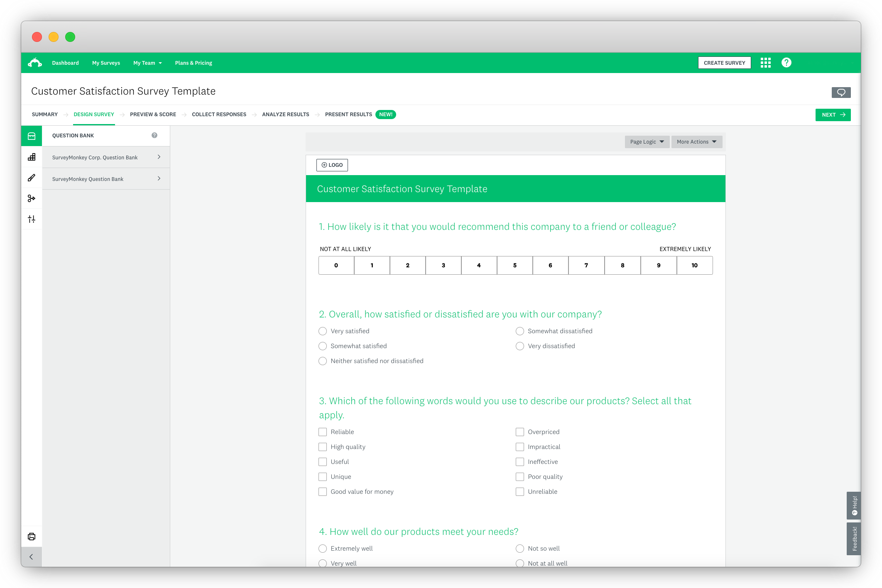
Task: Open the survey Options settings panel
Action: point(32,219)
